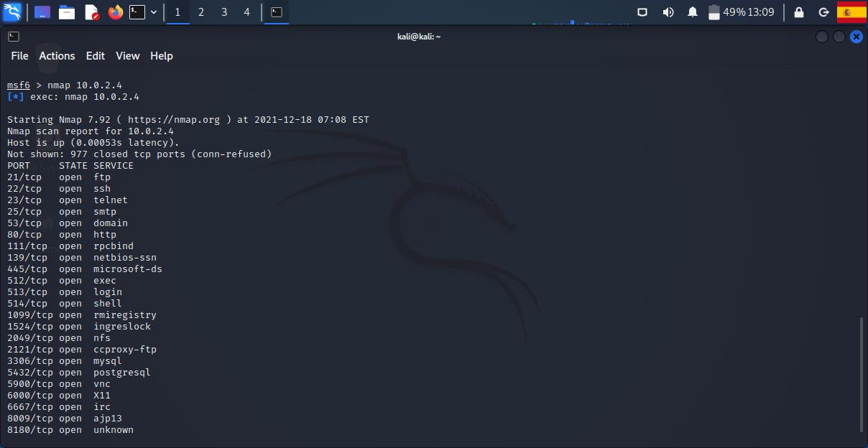
Task: Open the Edit menu
Action: [x=96, y=56]
